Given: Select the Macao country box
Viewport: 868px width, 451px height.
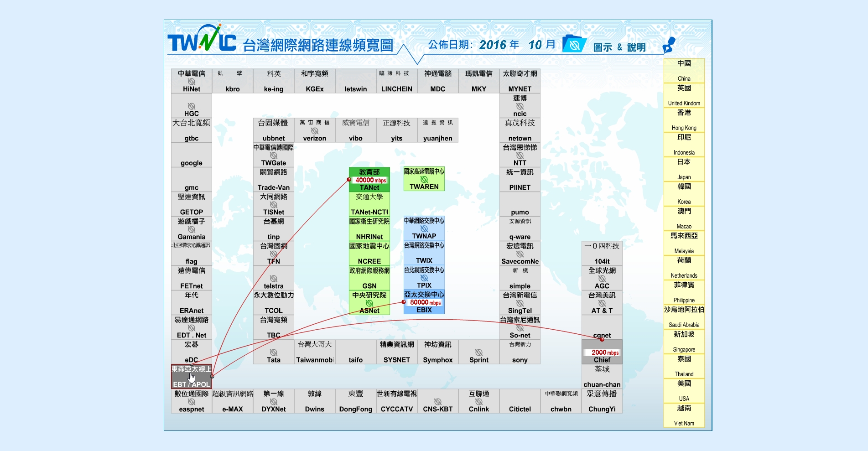Looking at the screenshot, I should pyautogui.click(x=684, y=218).
